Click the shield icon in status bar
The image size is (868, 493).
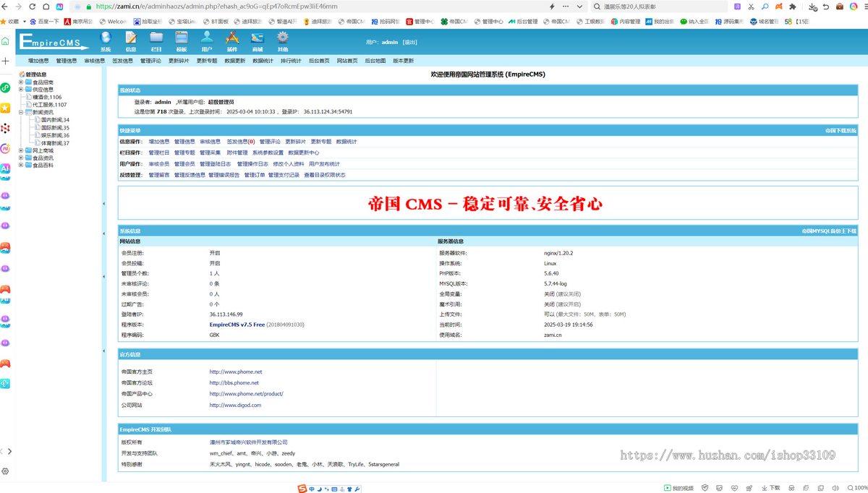705,488
